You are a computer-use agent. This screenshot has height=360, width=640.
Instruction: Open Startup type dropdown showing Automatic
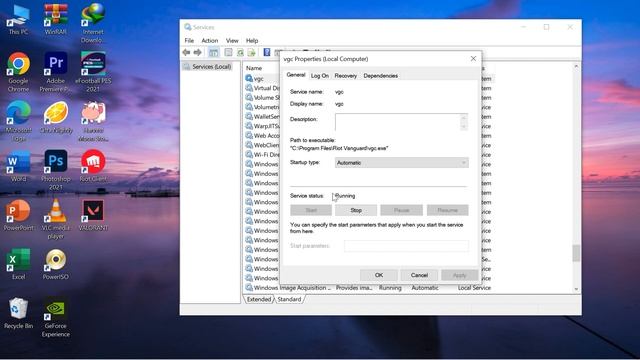coord(402,162)
